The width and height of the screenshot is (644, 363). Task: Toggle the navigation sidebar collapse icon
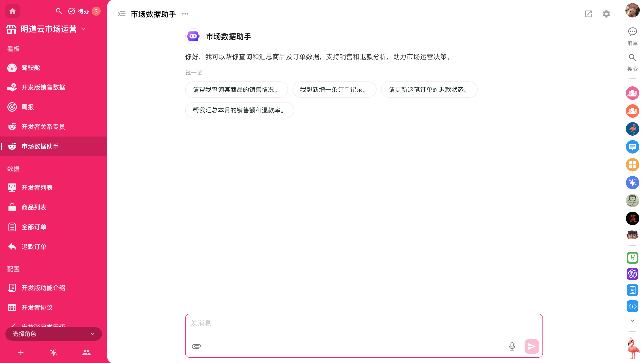point(122,14)
